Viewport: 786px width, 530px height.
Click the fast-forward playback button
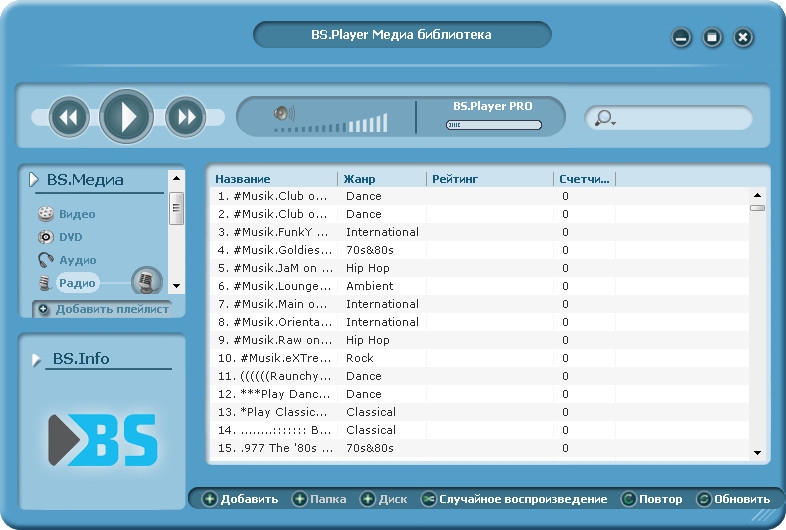[186, 117]
